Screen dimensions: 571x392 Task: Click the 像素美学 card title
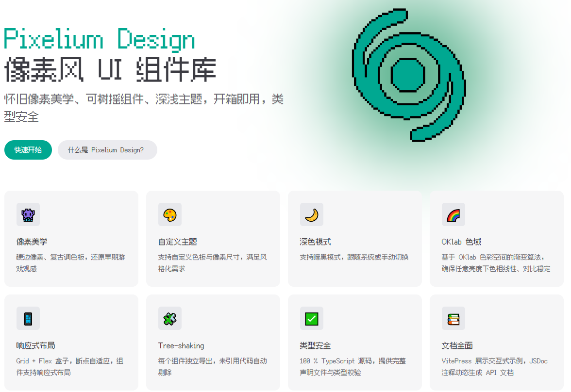32,242
